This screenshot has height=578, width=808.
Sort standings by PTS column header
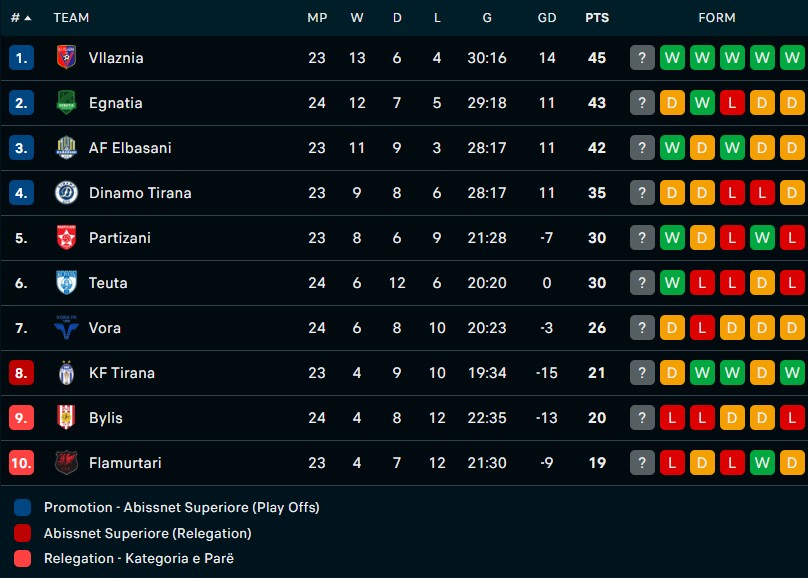[597, 17]
